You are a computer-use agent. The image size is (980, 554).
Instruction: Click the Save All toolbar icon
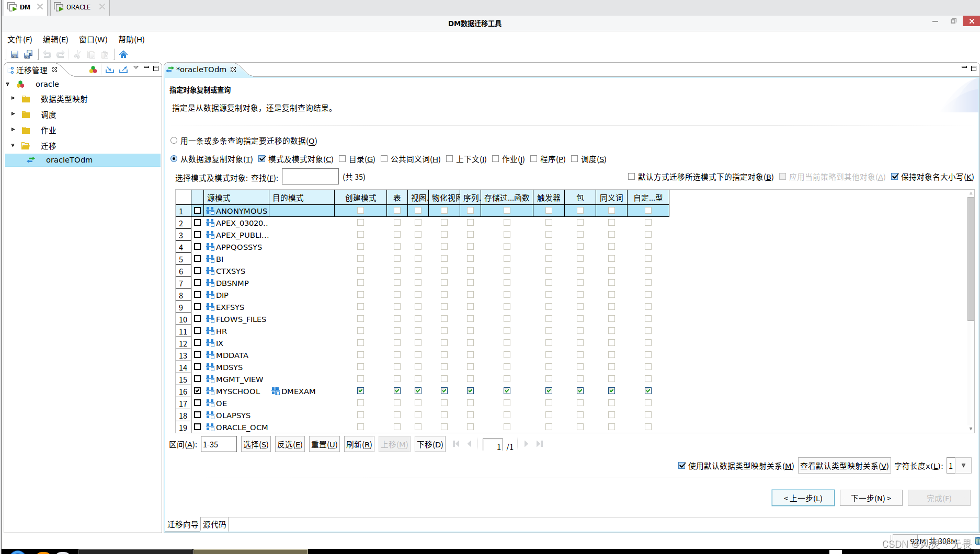(28, 54)
